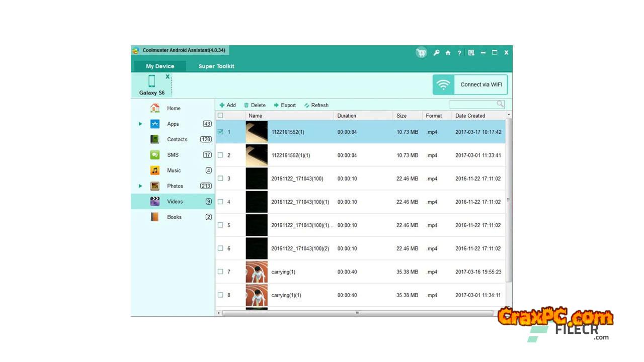Switch to the Super Toolkit tab

coord(216,66)
